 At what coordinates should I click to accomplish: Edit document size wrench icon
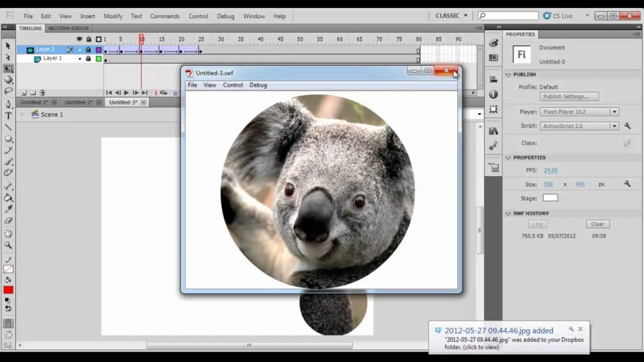(627, 184)
